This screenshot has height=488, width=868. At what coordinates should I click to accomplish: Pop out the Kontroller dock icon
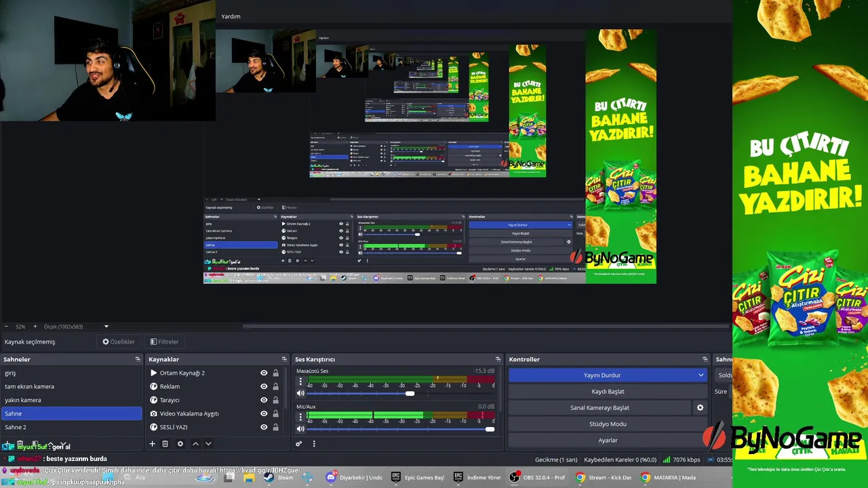[705, 359]
